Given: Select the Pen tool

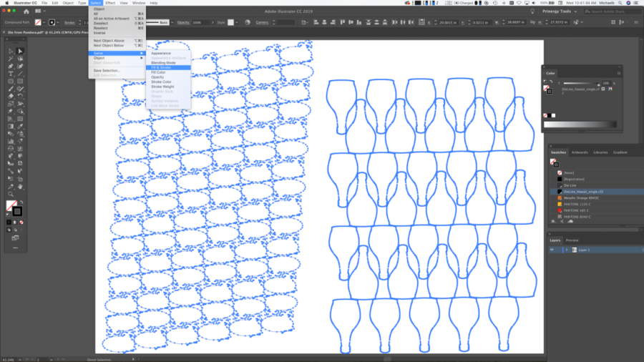Looking at the screenshot, I should click(11, 67).
